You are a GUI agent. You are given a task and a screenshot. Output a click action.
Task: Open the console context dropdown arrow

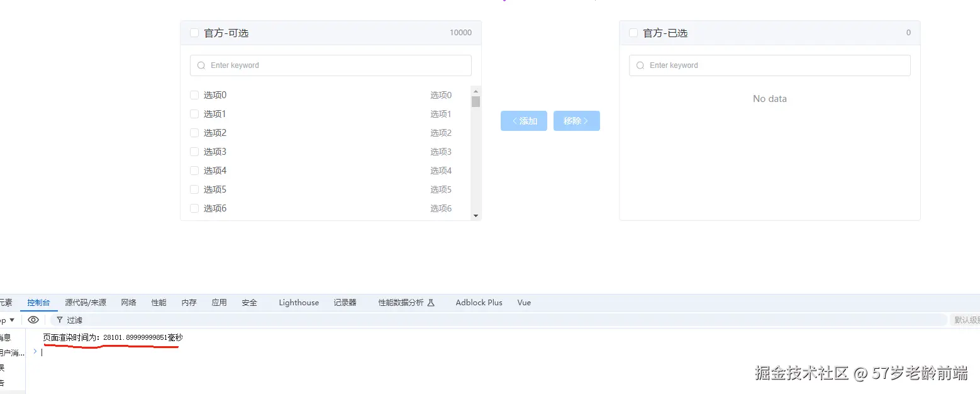pyautogui.click(x=12, y=320)
